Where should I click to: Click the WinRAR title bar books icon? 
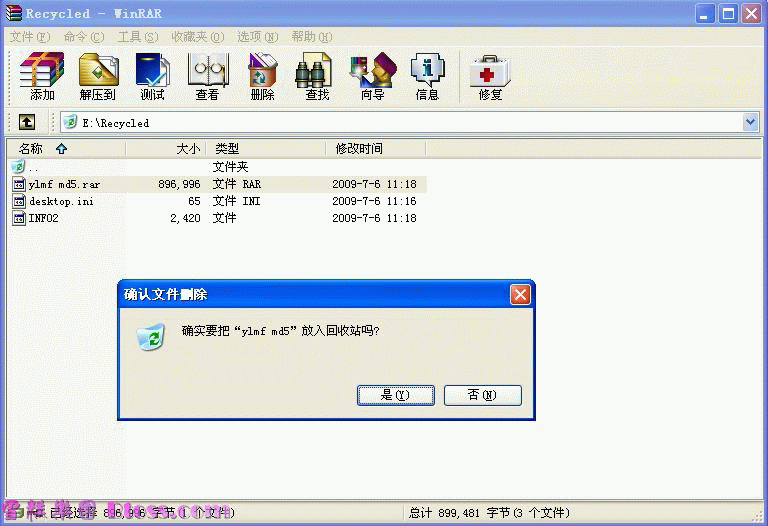[x=13, y=13]
